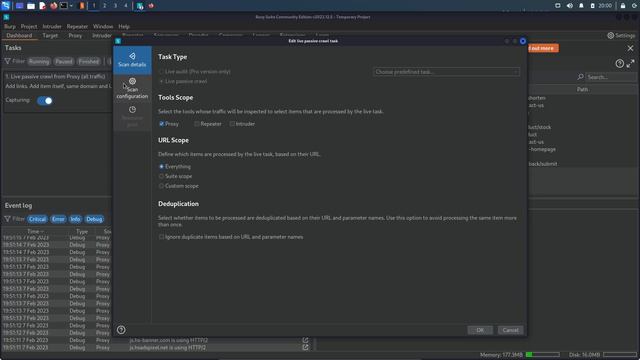Click the volume speaker icon in the tray
The height and width of the screenshot is (360, 640).
[570, 6]
